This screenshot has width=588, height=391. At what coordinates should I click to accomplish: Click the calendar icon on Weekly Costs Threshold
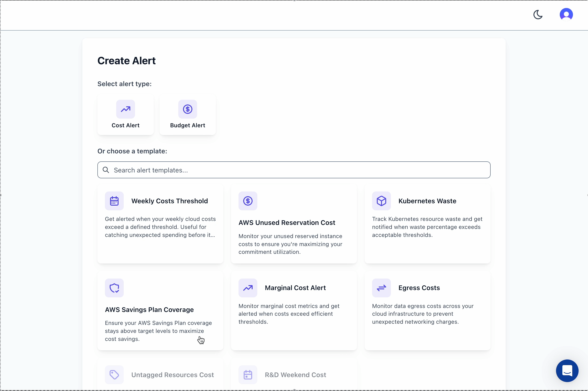point(114,201)
